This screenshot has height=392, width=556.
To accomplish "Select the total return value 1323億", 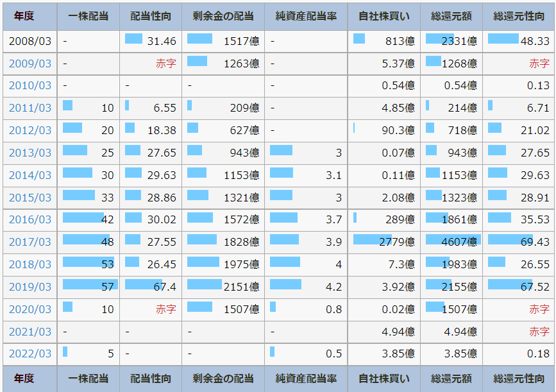I will 459,197.
